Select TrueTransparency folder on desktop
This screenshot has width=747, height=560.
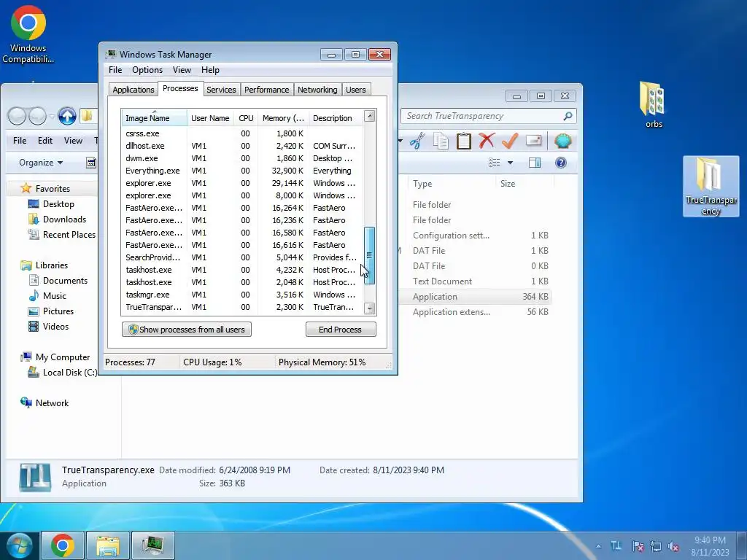711,186
